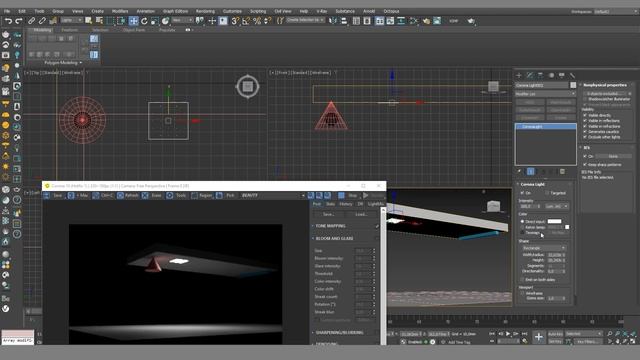The height and width of the screenshot is (360, 640).
Task: Select the Kelvin temp radio button
Action: coord(522,227)
